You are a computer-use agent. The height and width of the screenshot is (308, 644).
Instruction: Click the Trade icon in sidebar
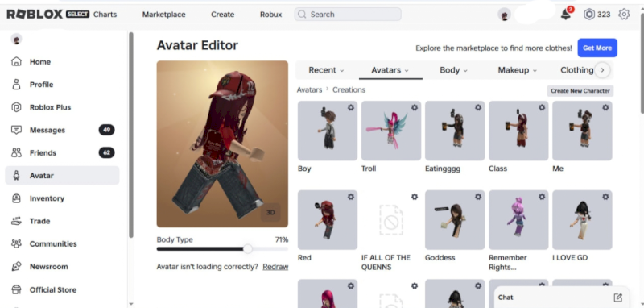pos(16,221)
